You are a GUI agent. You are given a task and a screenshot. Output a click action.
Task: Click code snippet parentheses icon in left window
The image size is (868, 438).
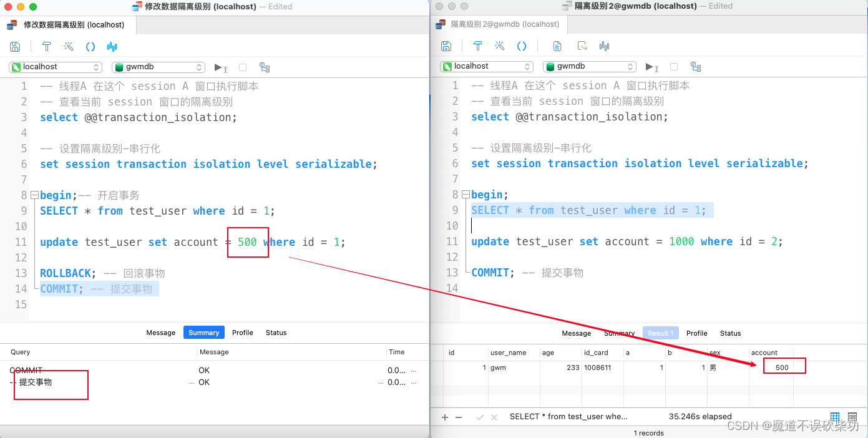tap(90, 47)
